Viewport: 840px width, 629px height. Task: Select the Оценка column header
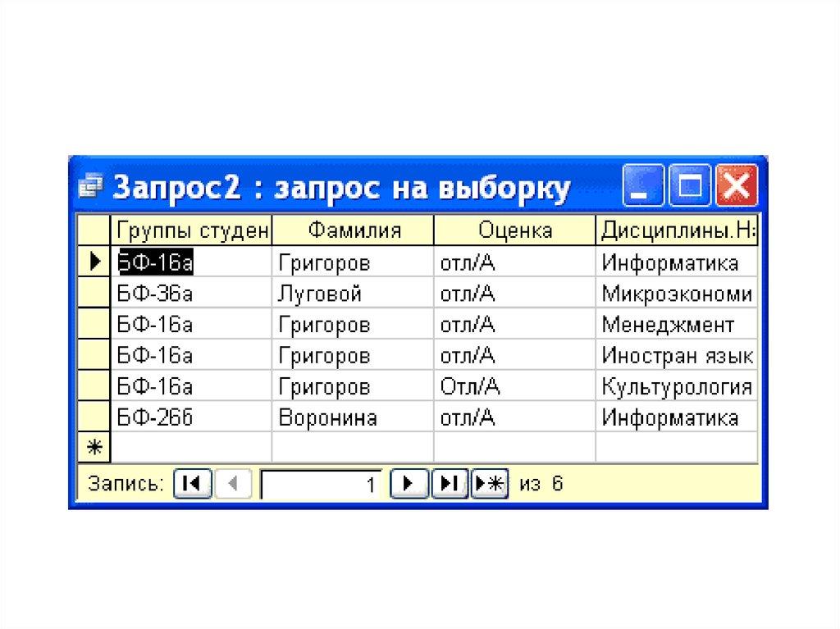click(514, 230)
